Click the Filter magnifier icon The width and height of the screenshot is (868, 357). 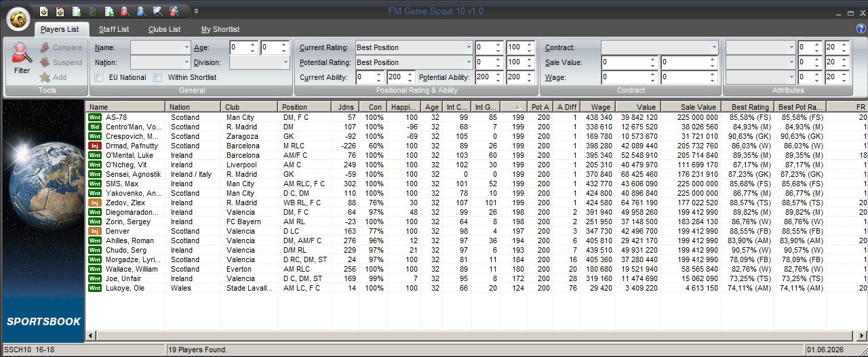22,54
